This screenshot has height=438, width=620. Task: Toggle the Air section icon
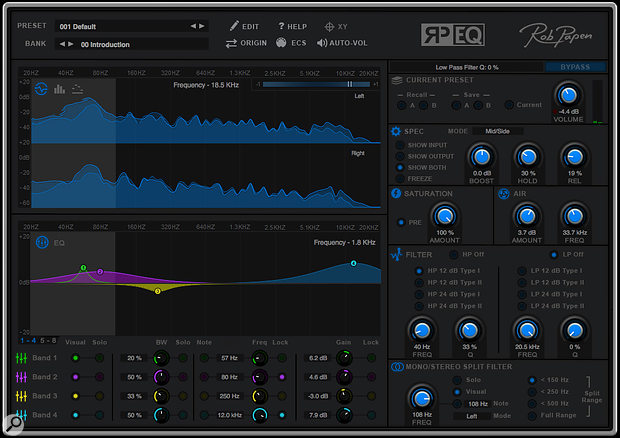pyautogui.click(x=503, y=194)
